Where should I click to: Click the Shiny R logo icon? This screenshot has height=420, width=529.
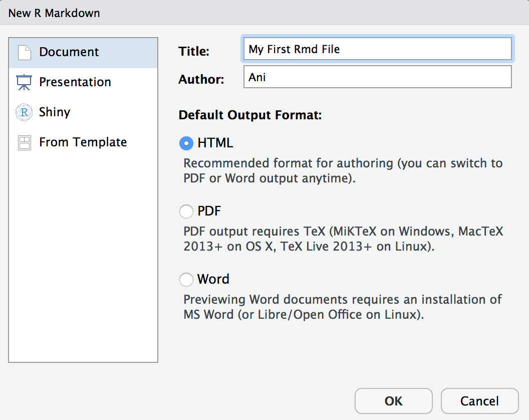pyautogui.click(x=24, y=112)
